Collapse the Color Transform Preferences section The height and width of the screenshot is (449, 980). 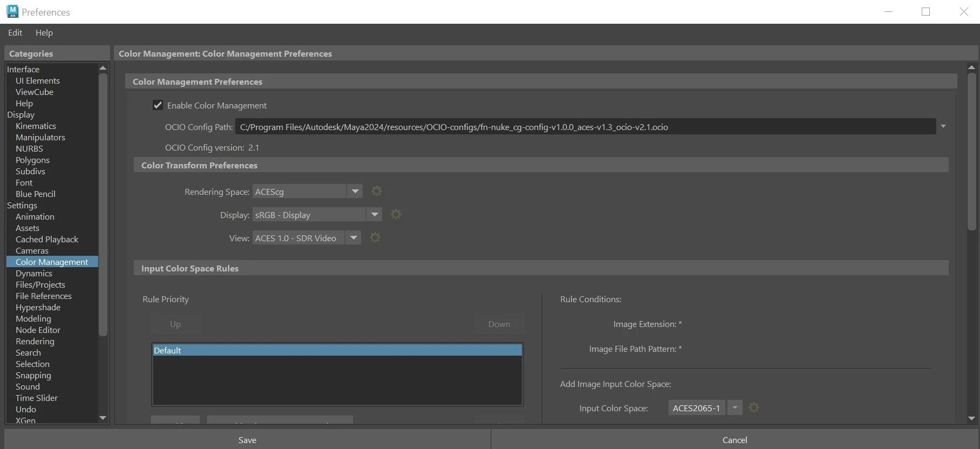tap(541, 165)
